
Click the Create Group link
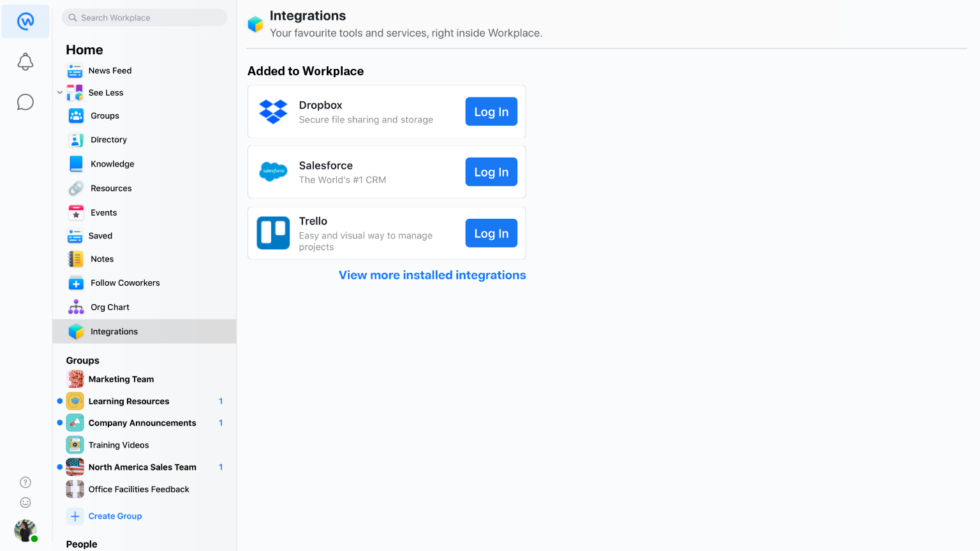click(x=115, y=516)
